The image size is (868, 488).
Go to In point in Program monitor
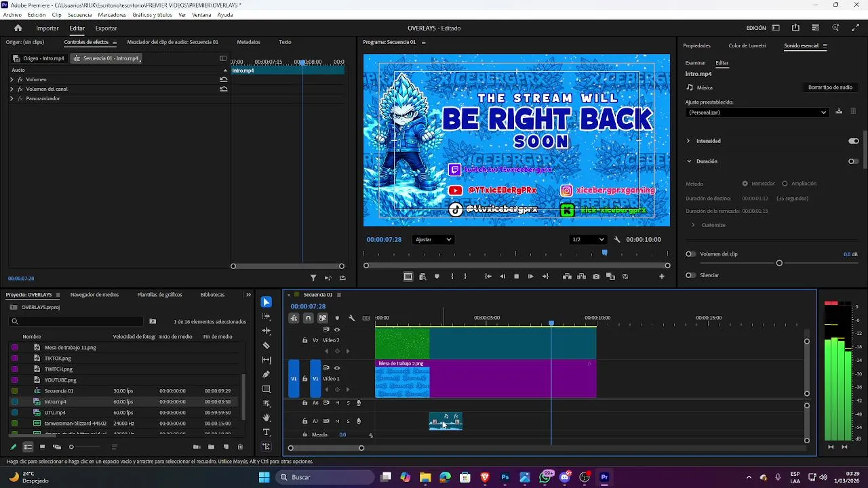(488, 277)
